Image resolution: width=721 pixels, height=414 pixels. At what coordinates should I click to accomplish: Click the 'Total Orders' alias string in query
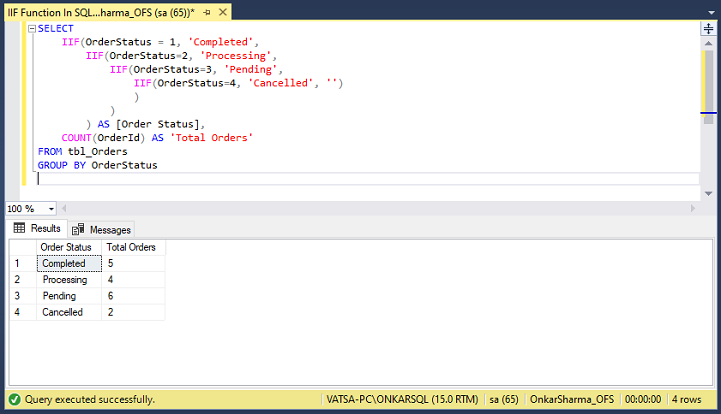click(211, 138)
